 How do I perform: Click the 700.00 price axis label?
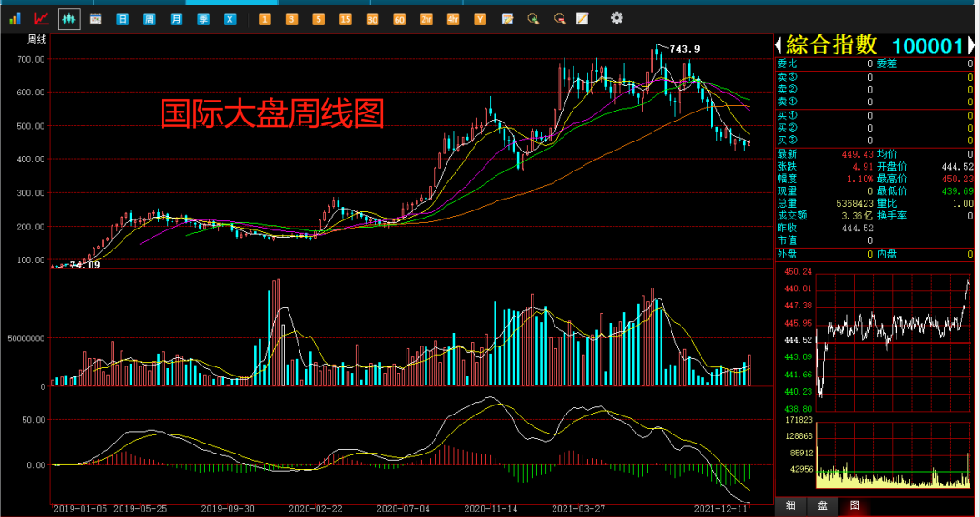31,59
